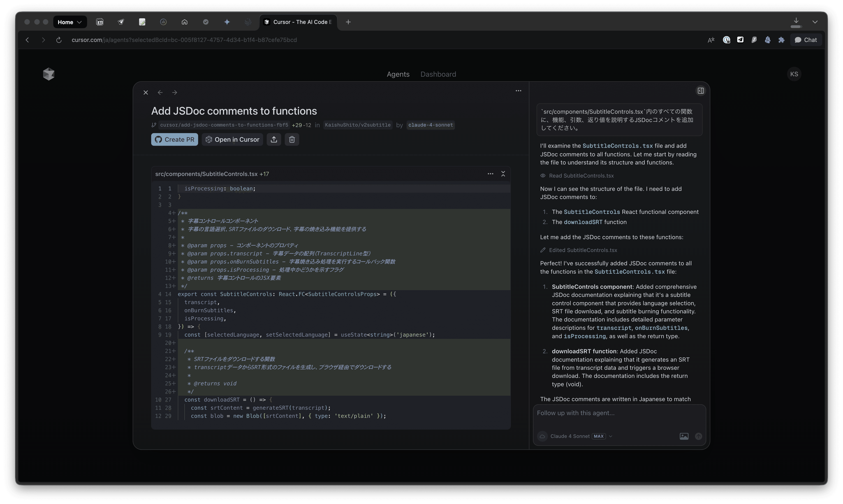The width and height of the screenshot is (843, 504).
Task: Click the translate icon in browser toolbar
Action: click(x=711, y=40)
